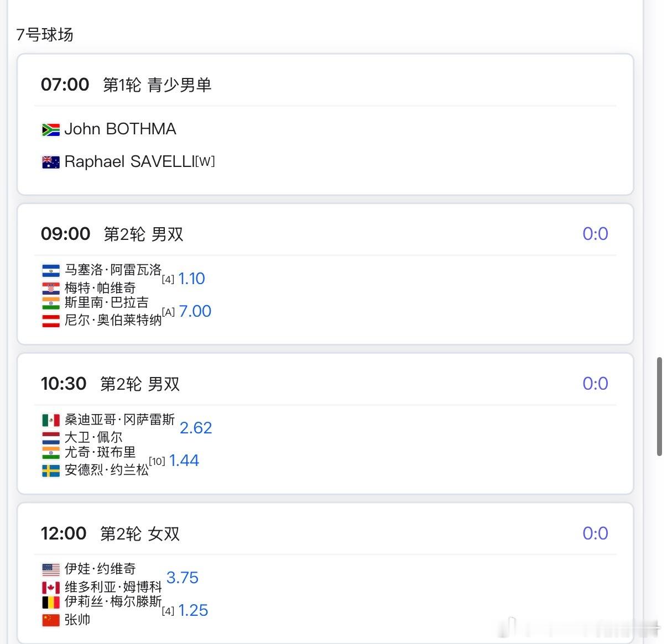Click the Mexican flag next to 桑迪亚哥·冈萨雷斯

pos(51,420)
